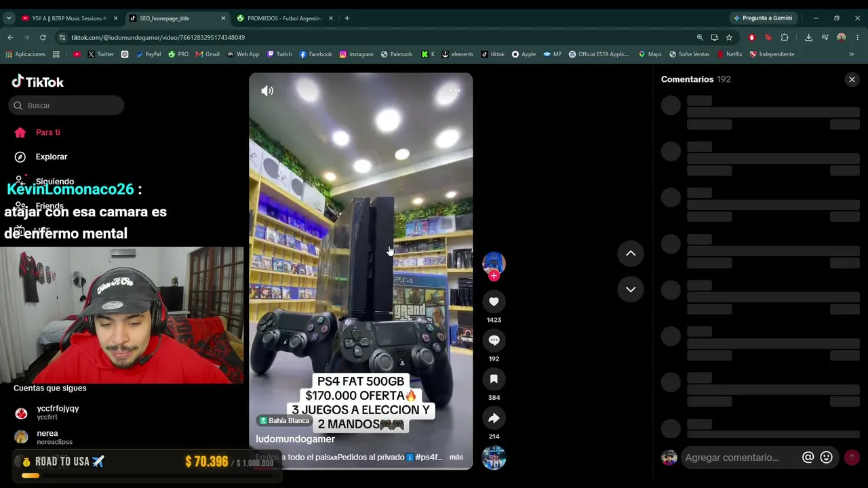
Task: Open the YouTube bookmark icon
Action: [76, 54]
